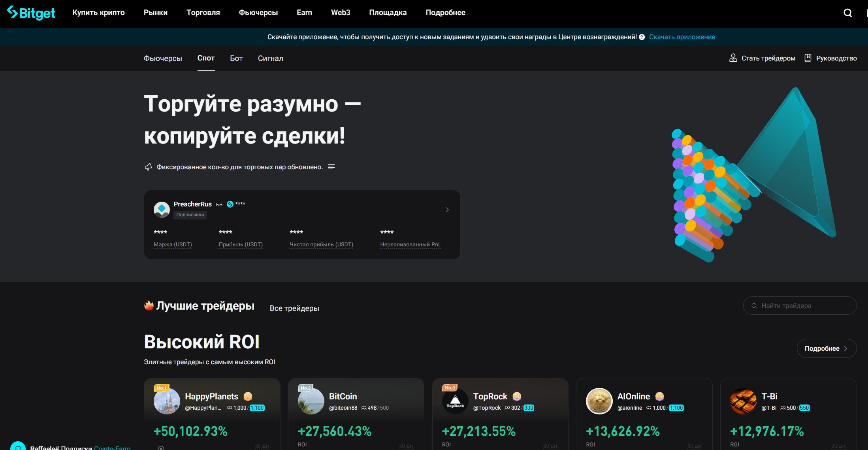Viewport: 868px width, 450px height.
Task: Click the help question mark in banner
Action: coord(642,37)
